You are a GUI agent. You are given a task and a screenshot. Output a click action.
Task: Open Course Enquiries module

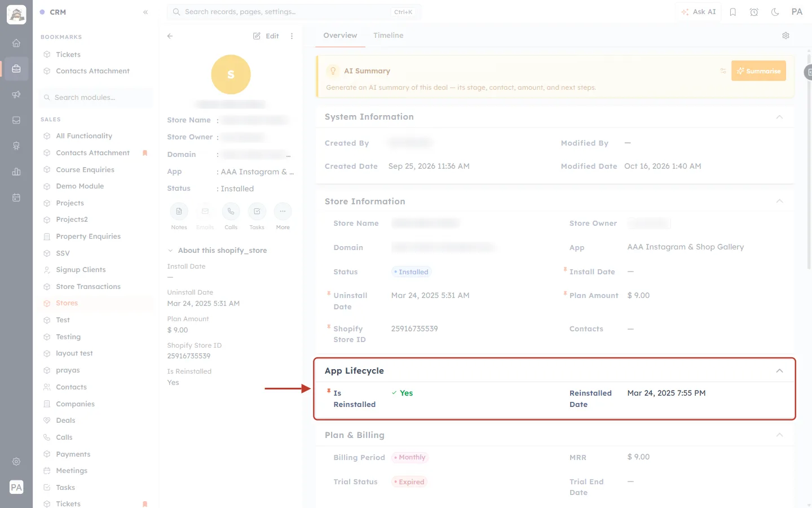pos(85,170)
